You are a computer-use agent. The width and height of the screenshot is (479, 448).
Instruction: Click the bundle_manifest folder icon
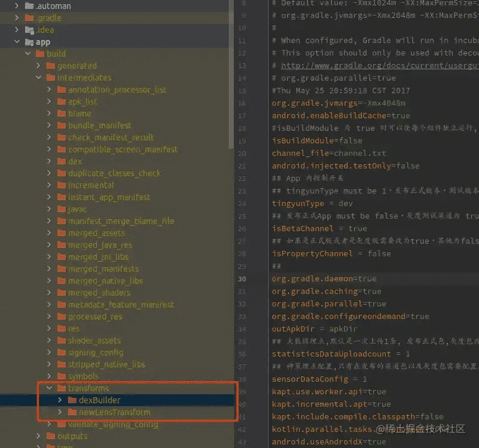[62, 125]
